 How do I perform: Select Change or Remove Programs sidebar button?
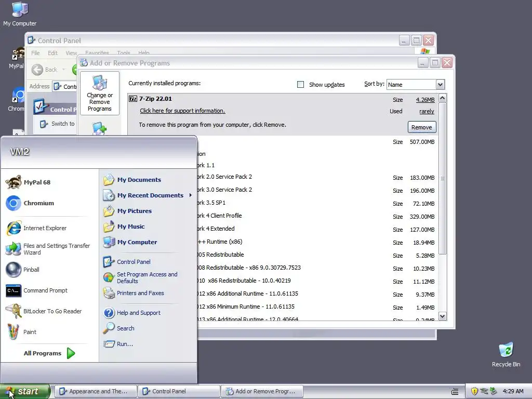click(x=100, y=94)
